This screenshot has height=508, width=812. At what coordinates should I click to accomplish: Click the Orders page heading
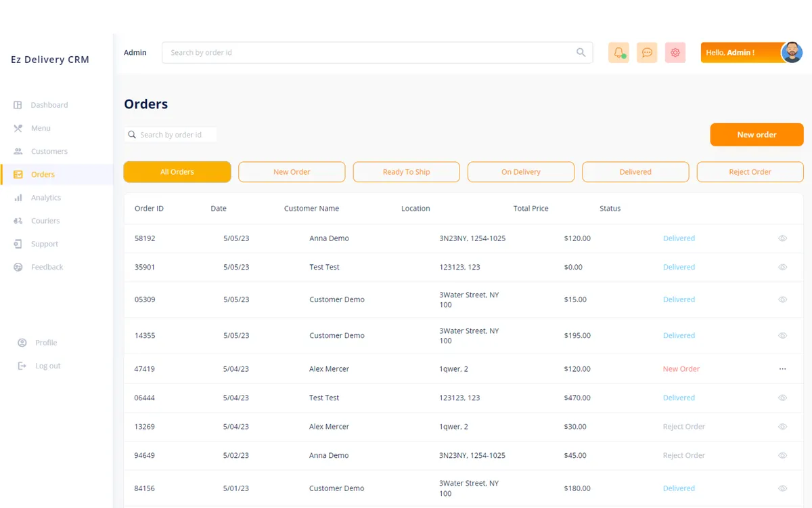click(x=146, y=104)
